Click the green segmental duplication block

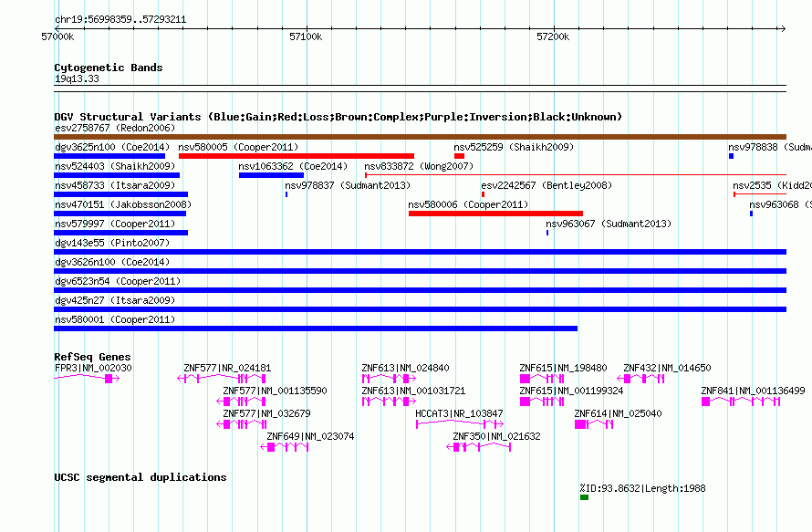coord(584,497)
